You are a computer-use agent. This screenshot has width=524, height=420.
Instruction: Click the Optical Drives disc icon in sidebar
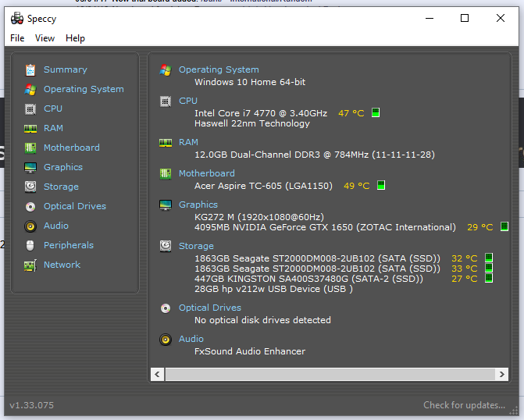pyautogui.click(x=30, y=207)
